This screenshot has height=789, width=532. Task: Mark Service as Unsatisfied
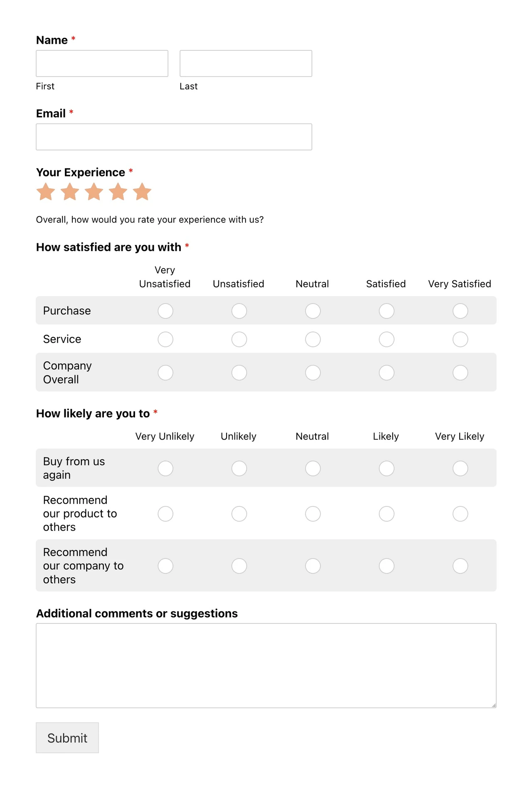pyautogui.click(x=239, y=339)
